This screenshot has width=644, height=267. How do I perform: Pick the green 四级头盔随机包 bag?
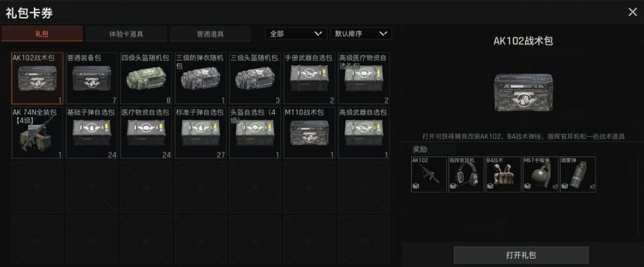146,78
